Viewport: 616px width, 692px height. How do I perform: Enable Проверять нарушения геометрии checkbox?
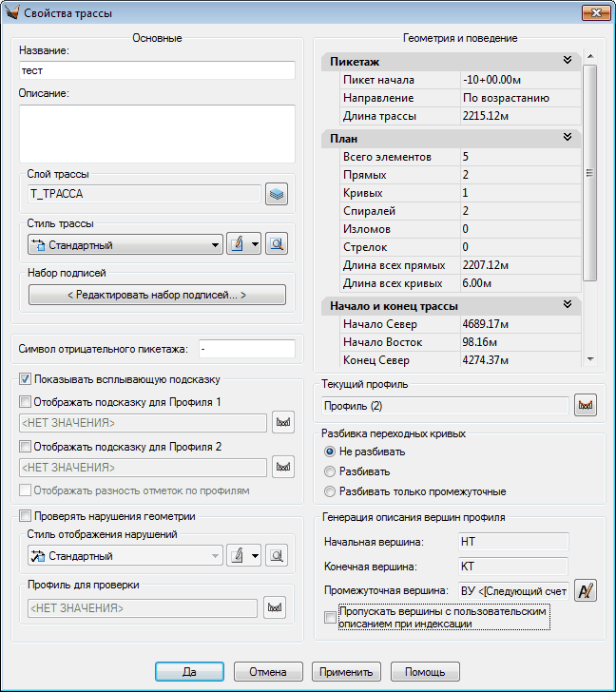25,516
